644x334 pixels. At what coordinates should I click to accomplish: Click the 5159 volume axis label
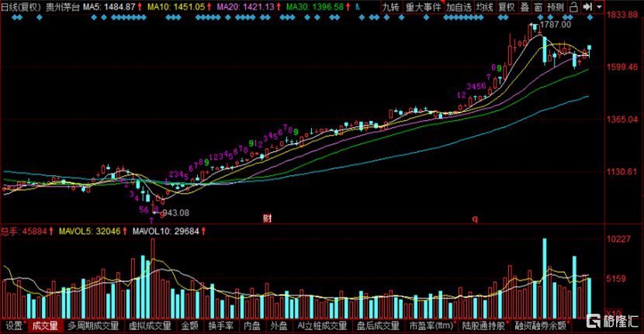click(x=615, y=279)
